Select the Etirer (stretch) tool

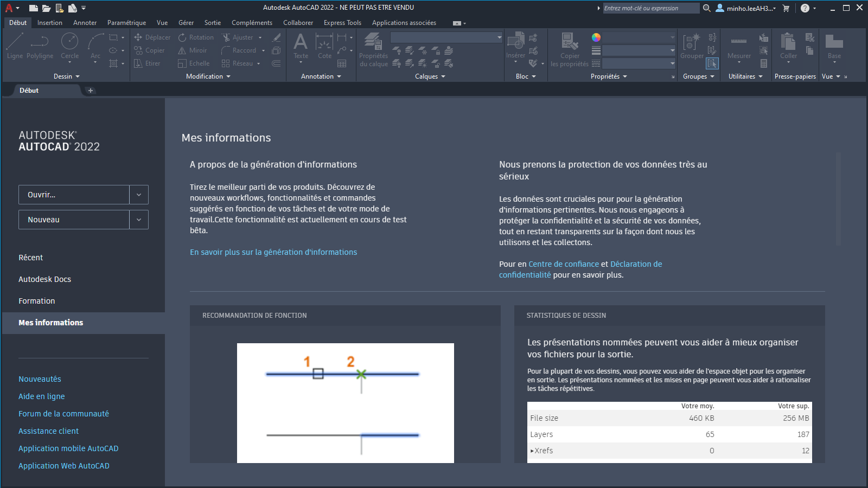pos(148,63)
